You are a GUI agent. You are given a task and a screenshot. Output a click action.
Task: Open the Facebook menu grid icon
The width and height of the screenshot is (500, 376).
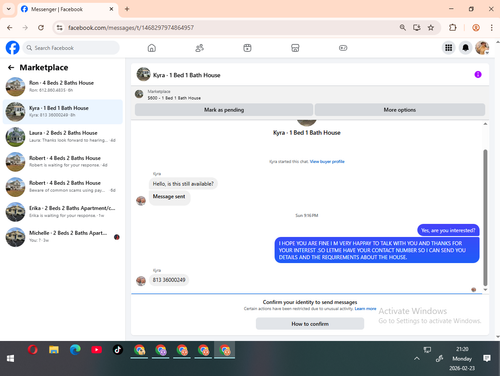tap(449, 48)
